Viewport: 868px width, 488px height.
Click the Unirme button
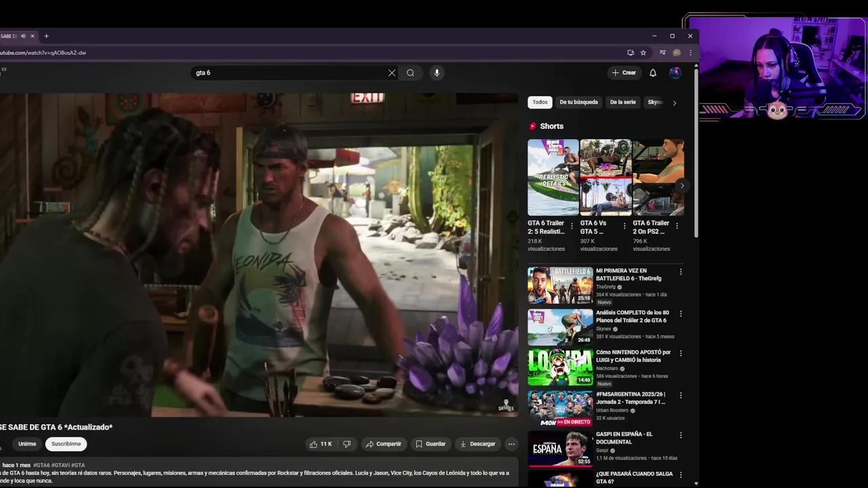(x=27, y=444)
